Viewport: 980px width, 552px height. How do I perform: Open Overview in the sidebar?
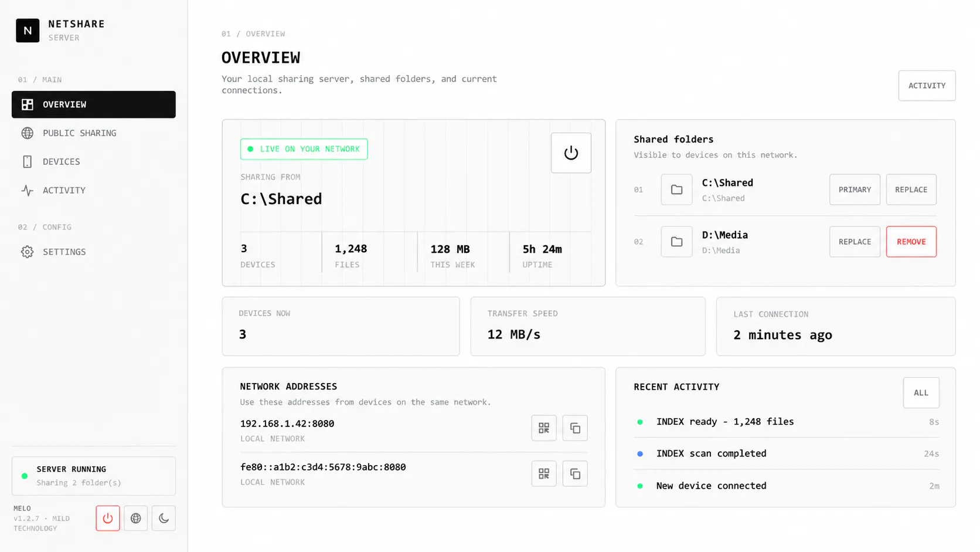94,104
